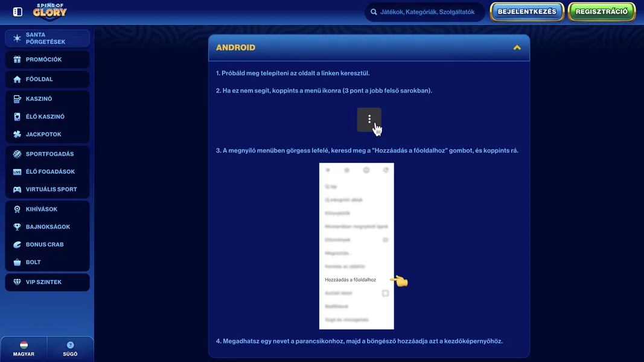Open Promóciók gift icon
This screenshot has height=362, width=644.
17,60
